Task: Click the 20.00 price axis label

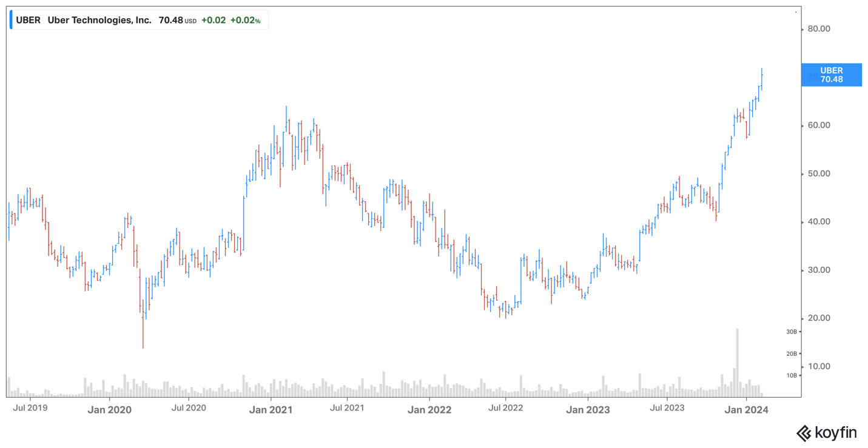Action: (x=819, y=318)
